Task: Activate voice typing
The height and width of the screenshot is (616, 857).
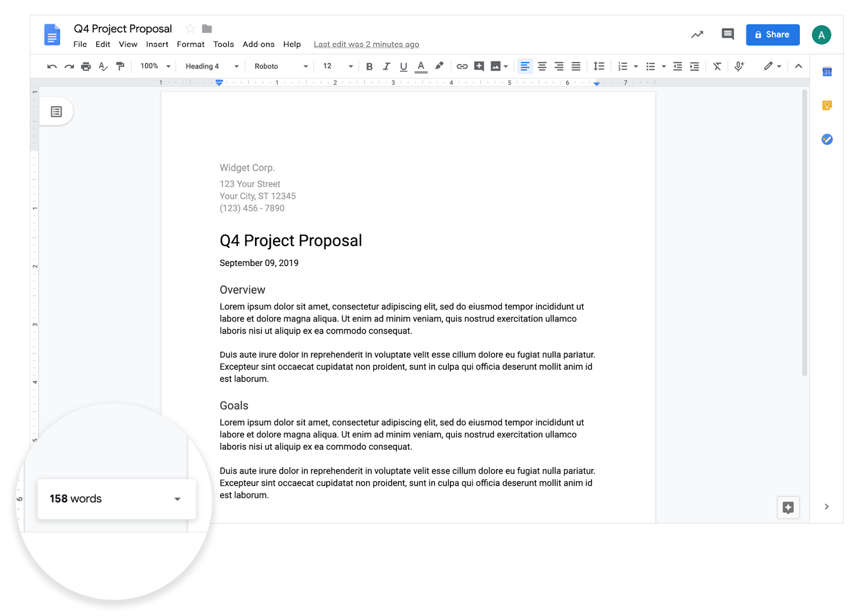Action: click(x=739, y=66)
